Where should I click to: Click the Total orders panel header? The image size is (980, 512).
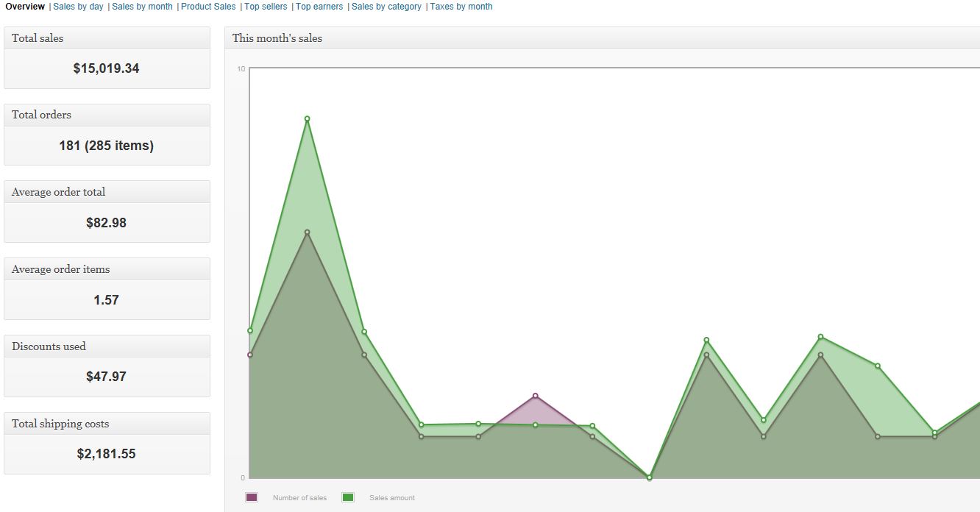[x=107, y=115]
